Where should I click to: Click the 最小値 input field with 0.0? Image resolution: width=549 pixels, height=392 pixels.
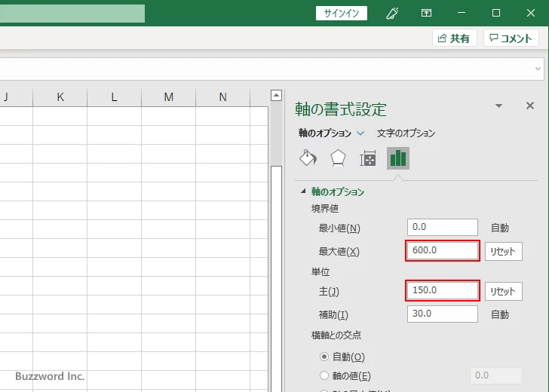click(x=443, y=228)
